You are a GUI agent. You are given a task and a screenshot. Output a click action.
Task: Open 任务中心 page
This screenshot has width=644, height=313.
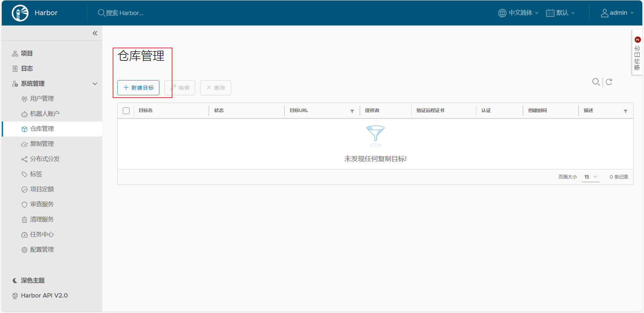[42, 234]
